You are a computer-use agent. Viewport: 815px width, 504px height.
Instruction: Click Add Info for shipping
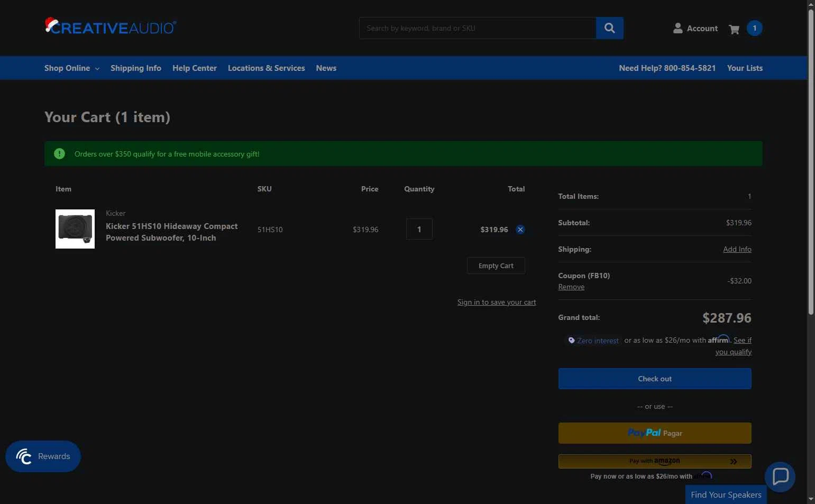pos(737,249)
